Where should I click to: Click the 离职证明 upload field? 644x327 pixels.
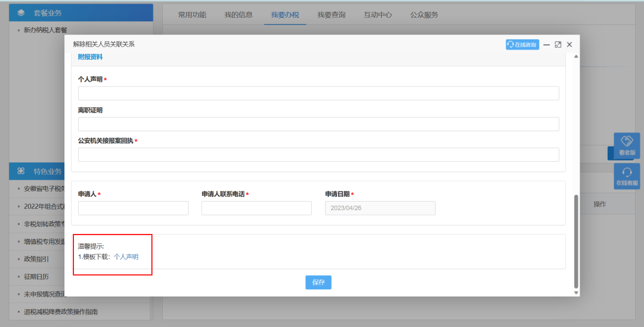(318, 124)
